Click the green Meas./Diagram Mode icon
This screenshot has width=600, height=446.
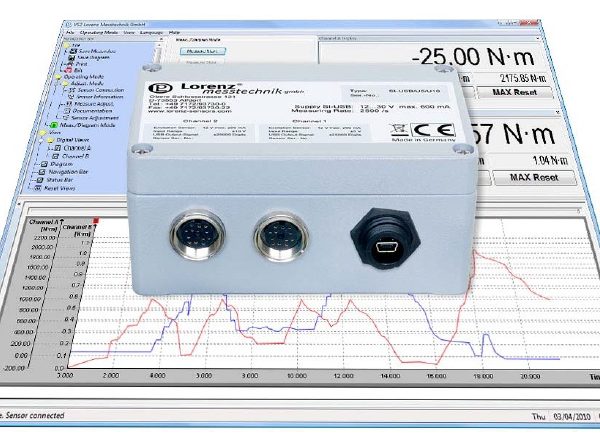[x=54, y=125]
